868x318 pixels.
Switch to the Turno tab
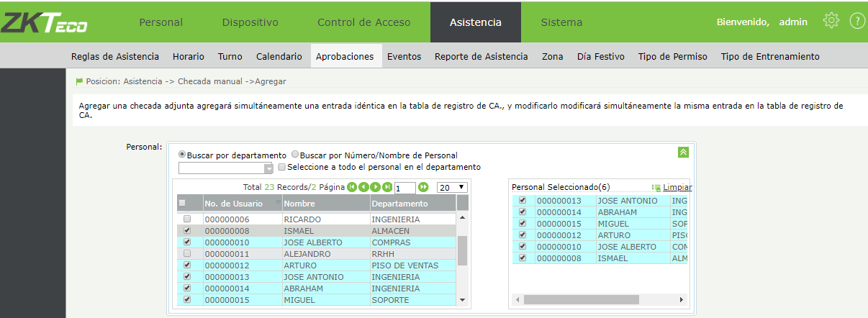(x=230, y=56)
